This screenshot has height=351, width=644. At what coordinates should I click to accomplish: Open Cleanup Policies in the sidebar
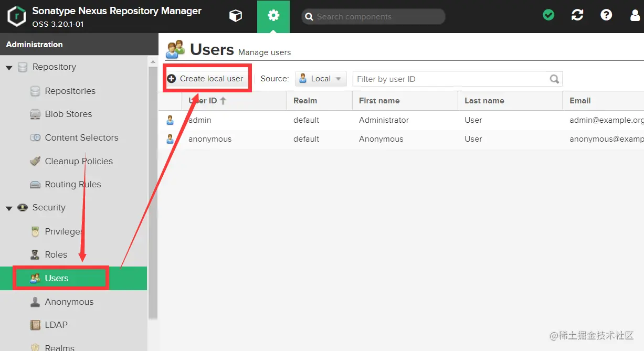point(79,161)
